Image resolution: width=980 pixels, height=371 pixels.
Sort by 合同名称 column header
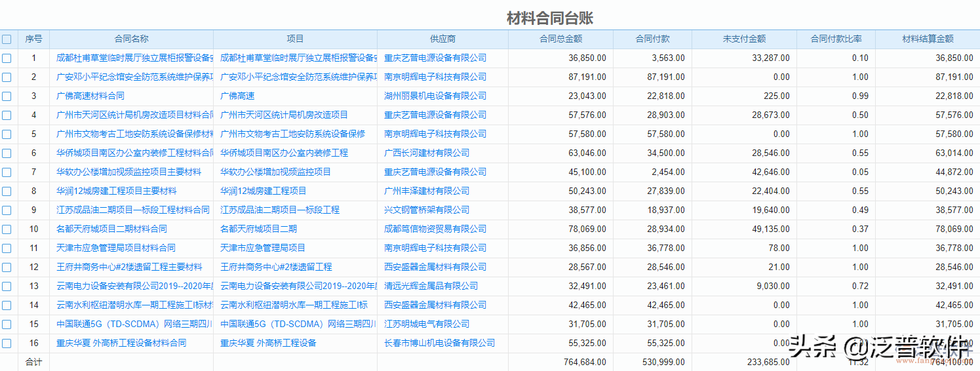[132, 39]
